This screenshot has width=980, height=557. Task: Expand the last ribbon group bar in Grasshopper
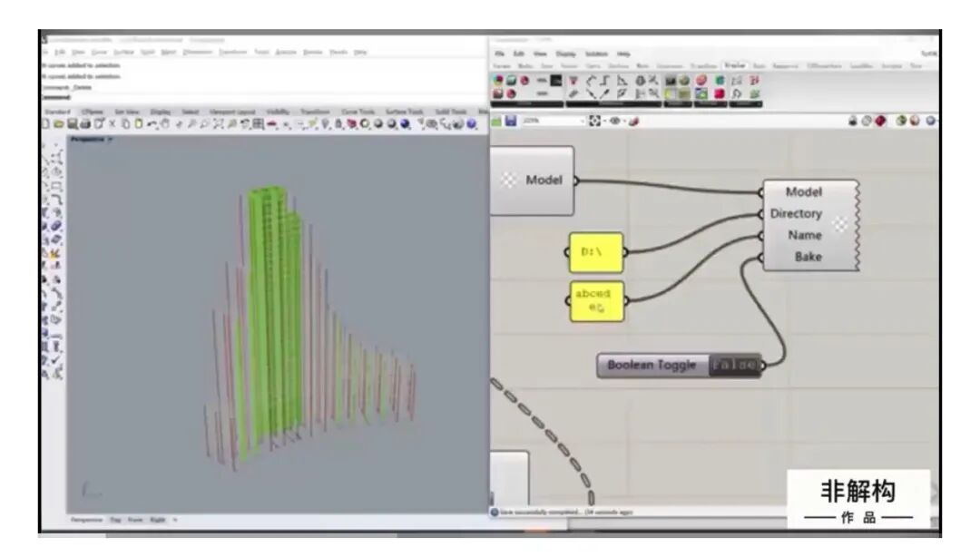746,103
